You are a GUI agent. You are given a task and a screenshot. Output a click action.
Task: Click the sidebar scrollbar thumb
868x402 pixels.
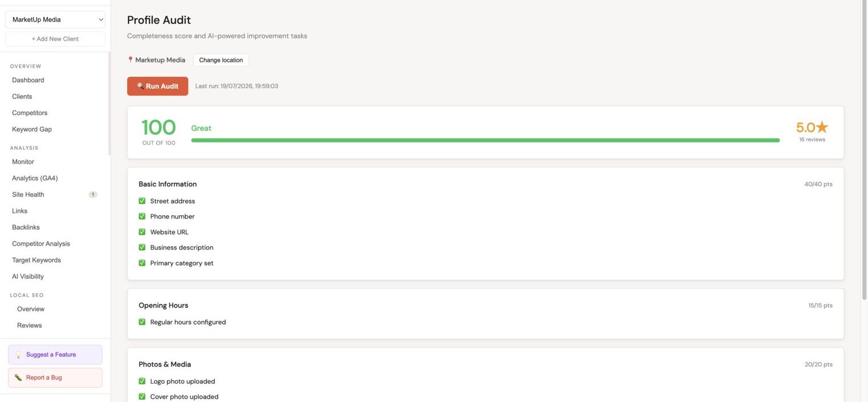[x=109, y=102]
